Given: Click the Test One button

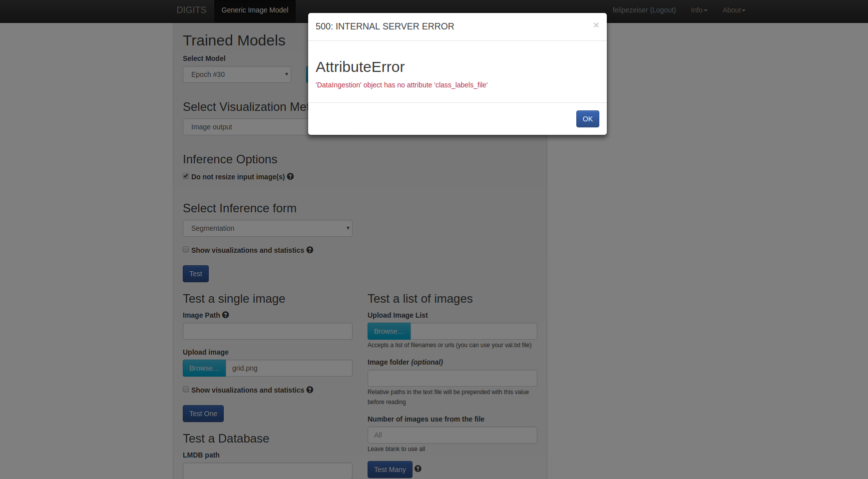Looking at the screenshot, I should click(203, 414).
